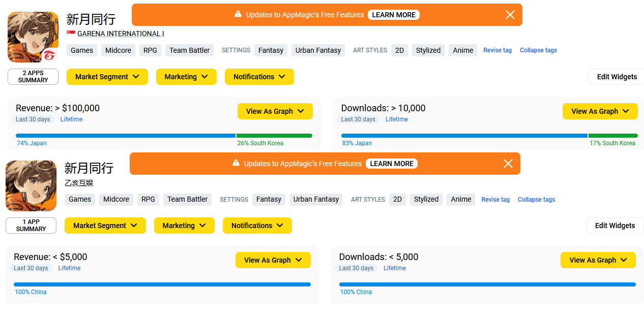Click Learn More in upper orange banner

pos(394,15)
